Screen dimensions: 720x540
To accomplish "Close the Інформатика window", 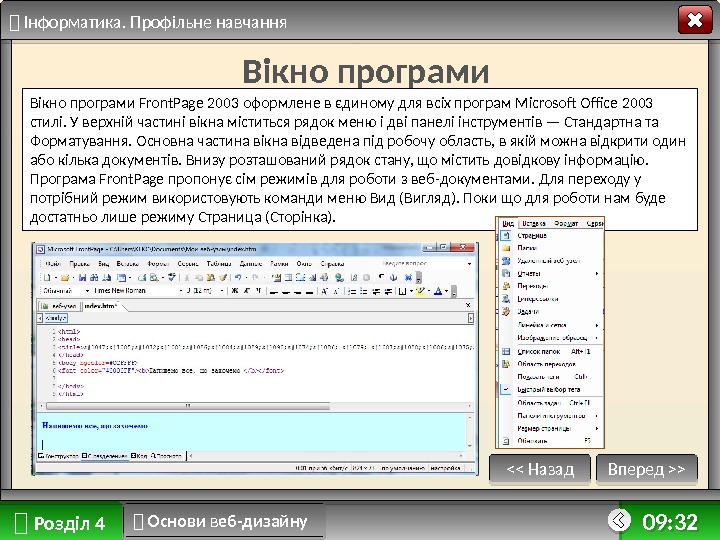I will 695,20.
